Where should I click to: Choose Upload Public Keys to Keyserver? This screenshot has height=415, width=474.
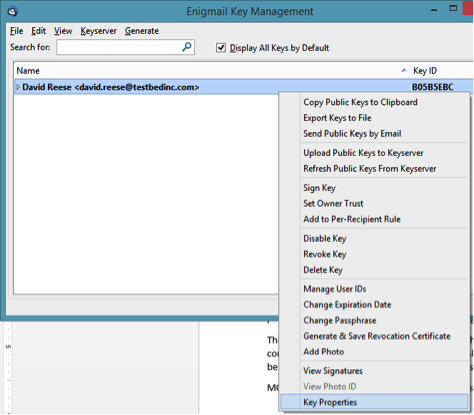363,153
